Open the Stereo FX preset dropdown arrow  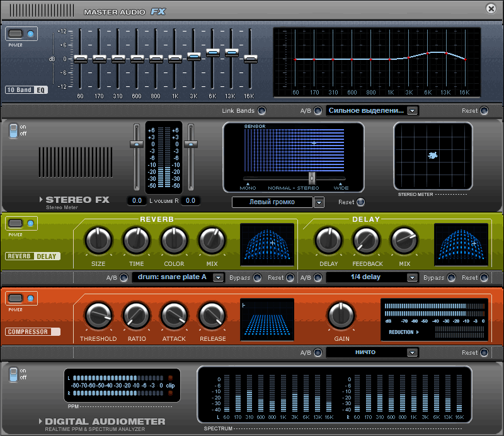click(x=319, y=203)
